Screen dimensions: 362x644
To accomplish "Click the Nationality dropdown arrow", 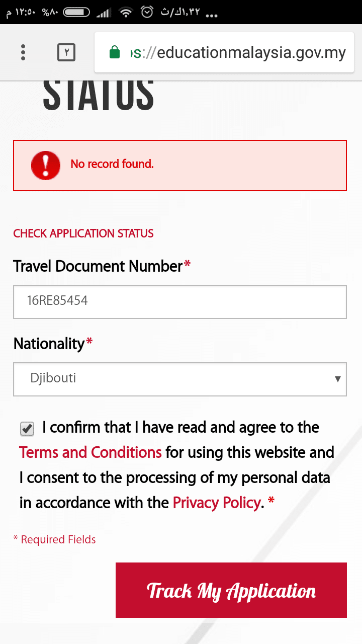I will pos(338,379).
